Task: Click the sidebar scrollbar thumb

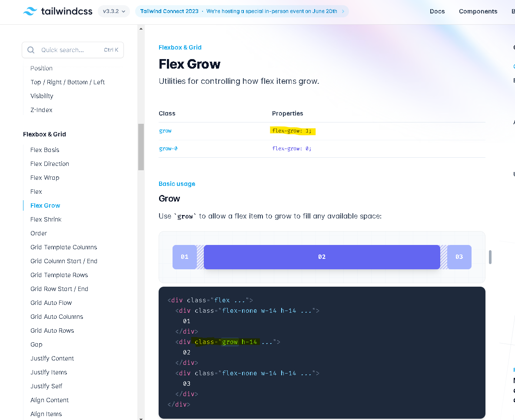Action: pyautogui.click(x=141, y=147)
